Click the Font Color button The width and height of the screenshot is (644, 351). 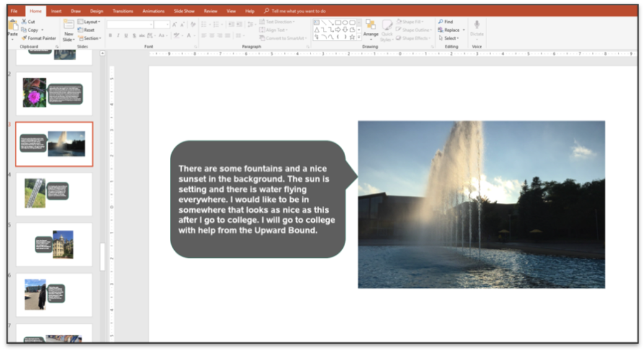[189, 36]
